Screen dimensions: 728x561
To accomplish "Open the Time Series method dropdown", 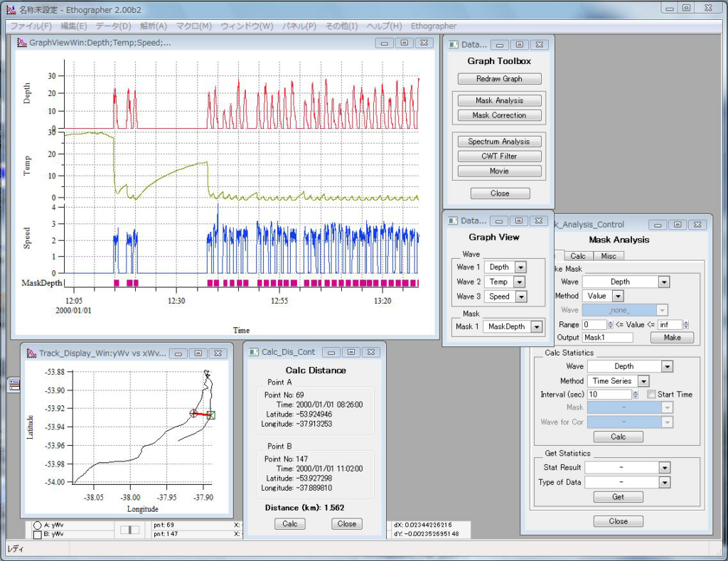I will click(x=643, y=381).
